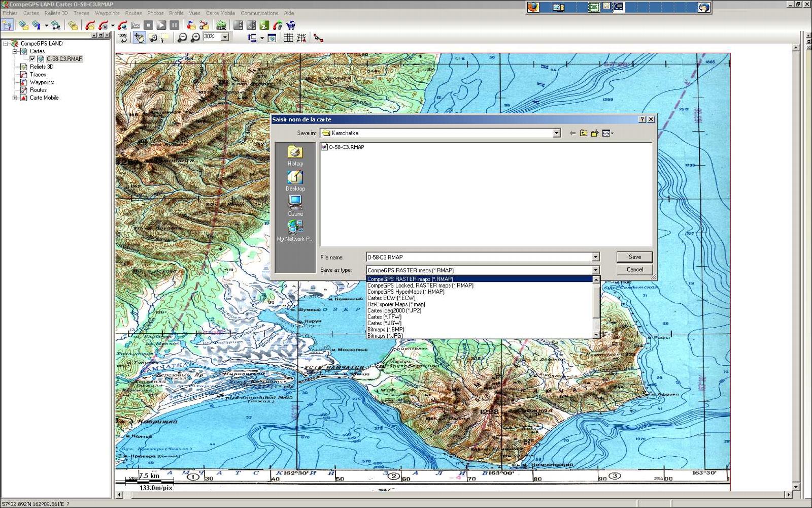
Task: Click the Zoom out magnifier
Action: coord(182,38)
